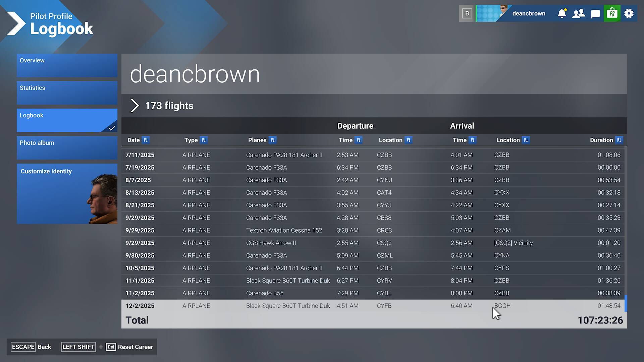Screen dimensions: 644x362
Task: Toggle sort order on Type column
Action: click(x=204, y=140)
